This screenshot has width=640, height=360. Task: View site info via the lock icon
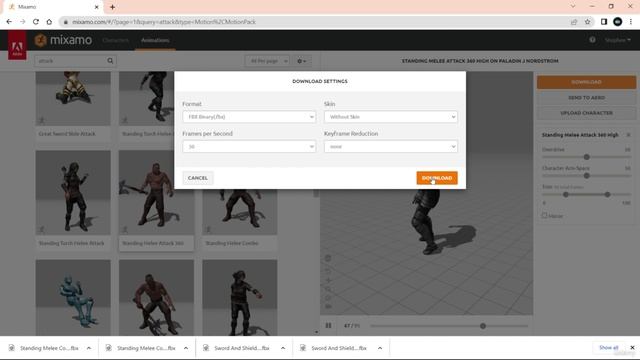pyautogui.click(x=65, y=22)
